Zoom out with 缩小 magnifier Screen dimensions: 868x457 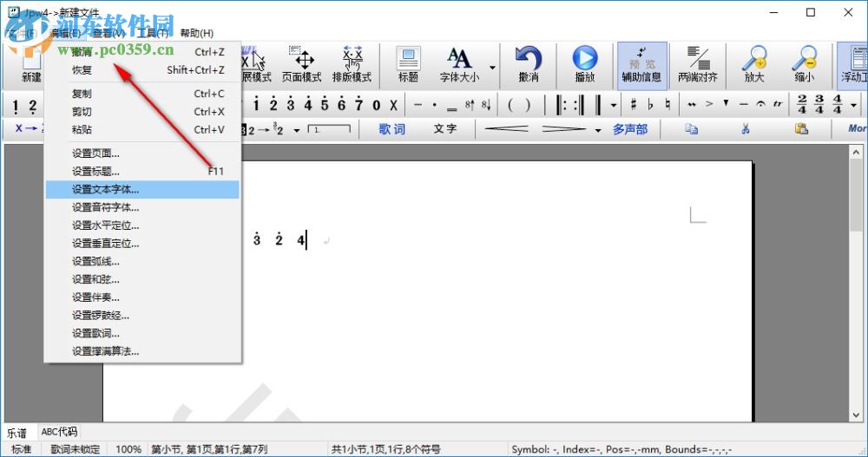tap(805, 65)
